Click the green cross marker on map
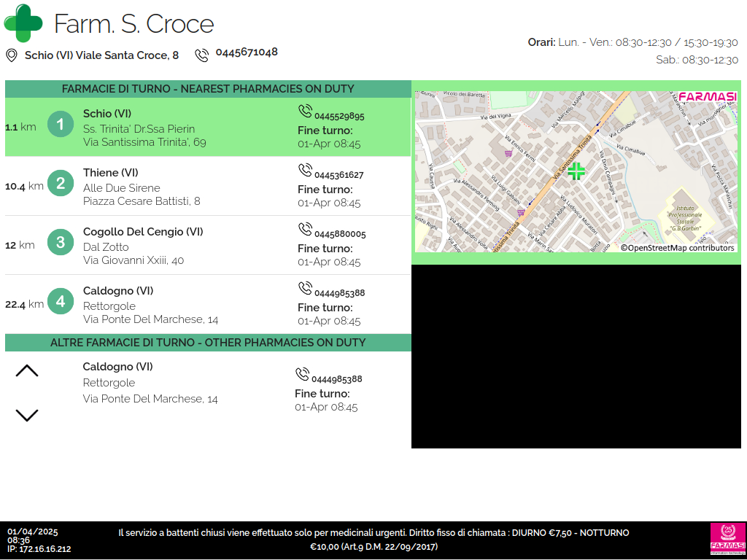Screen dimensions: 747x560 point(576,171)
